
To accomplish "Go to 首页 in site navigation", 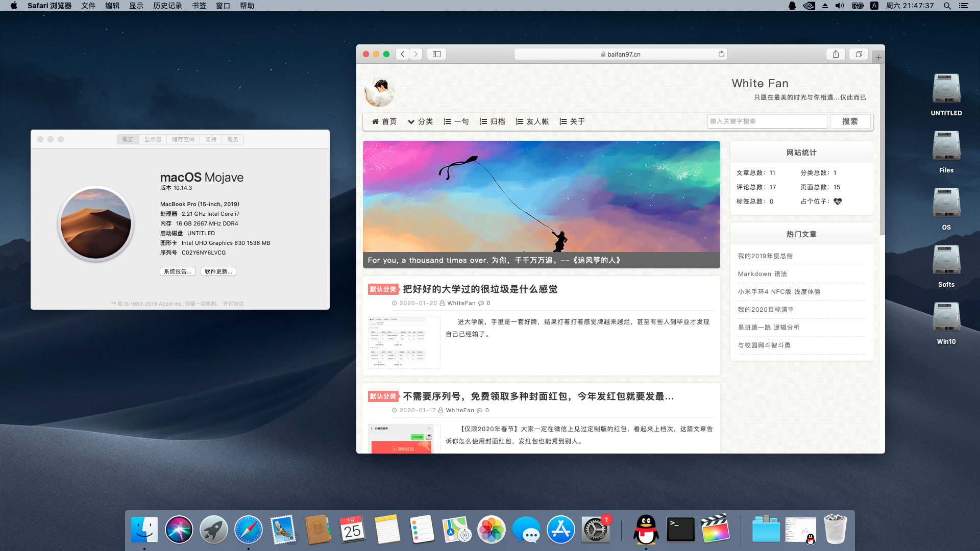I will click(384, 121).
